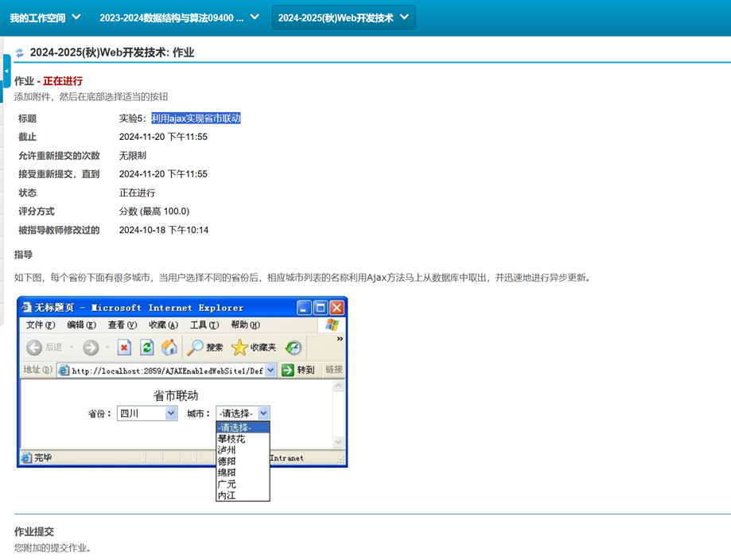Open the 文件 menu in IE
This screenshot has height=560, width=731.
[x=41, y=325]
